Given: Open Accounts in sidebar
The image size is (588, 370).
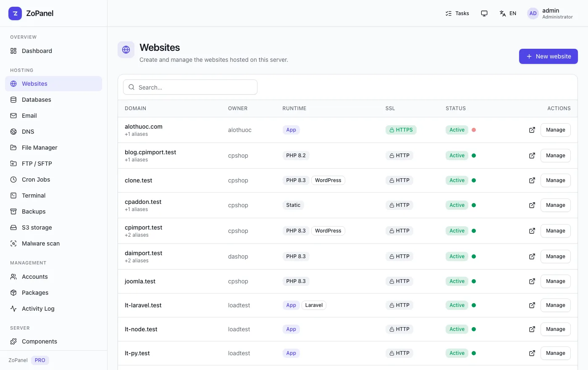Looking at the screenshot, I should (x=54, y=277).
